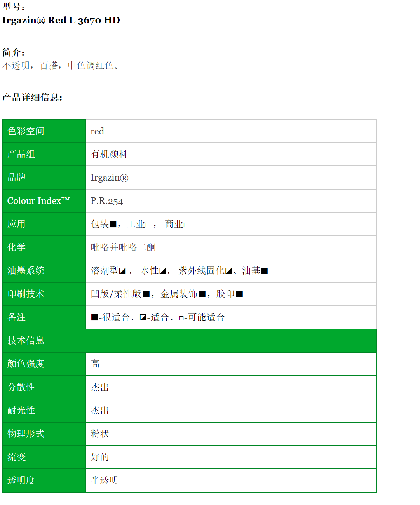Select the green 技术信息 section header
This screenshot has width=420, height=505.
pos(25,341)
